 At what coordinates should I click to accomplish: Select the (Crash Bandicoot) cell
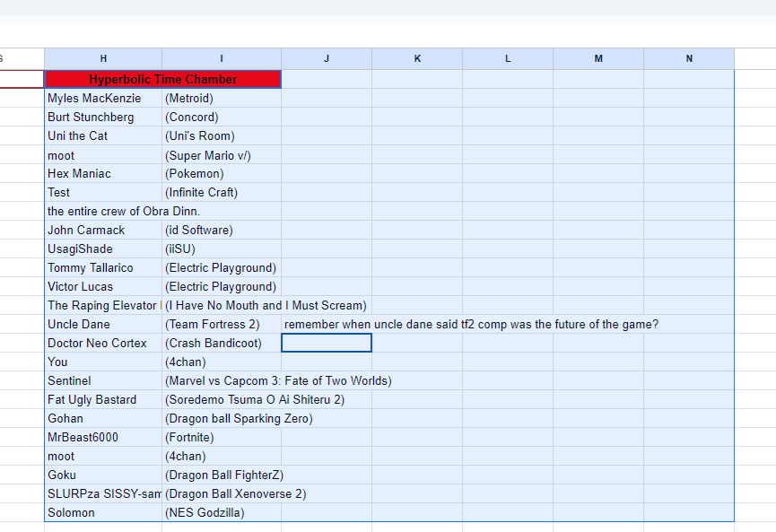[222, 343]
